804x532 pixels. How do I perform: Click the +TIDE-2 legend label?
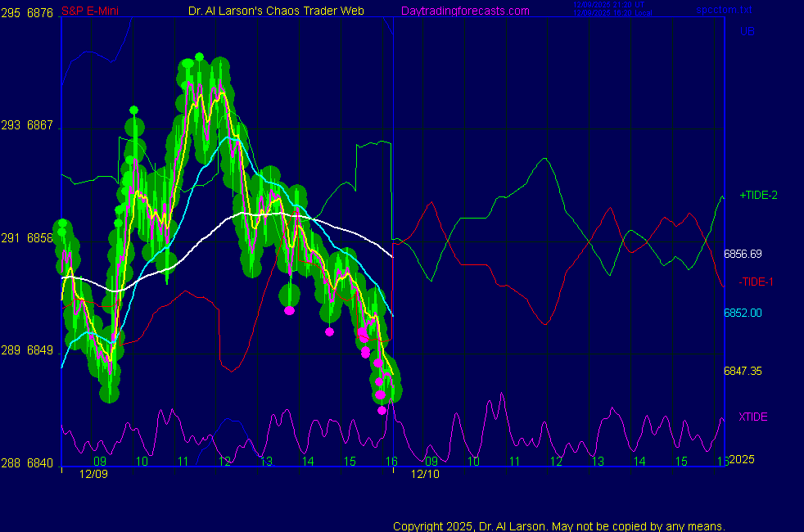(758, 196)
